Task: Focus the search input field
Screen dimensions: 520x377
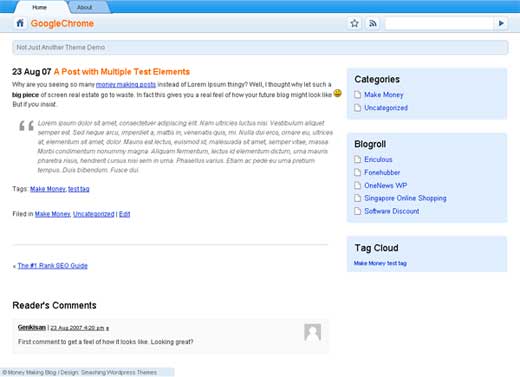Action: click(x=439, y=23)
